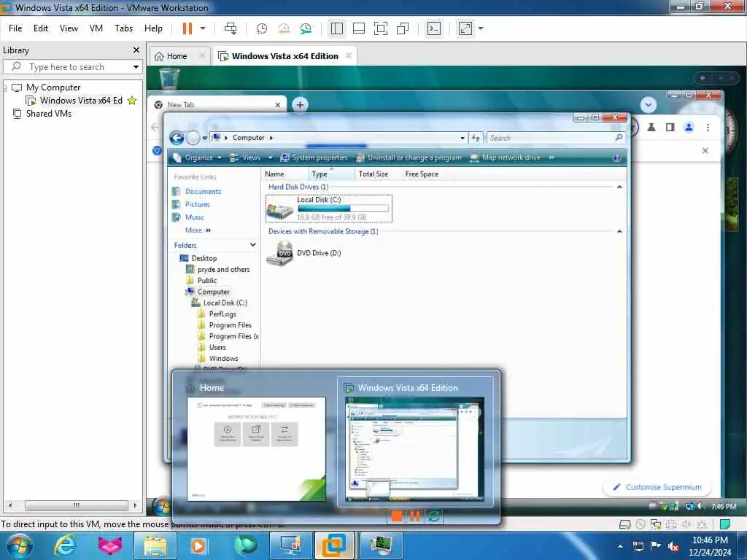Toggle the library sidebar view icon
The image size is (747, 560).
(337, 28)
